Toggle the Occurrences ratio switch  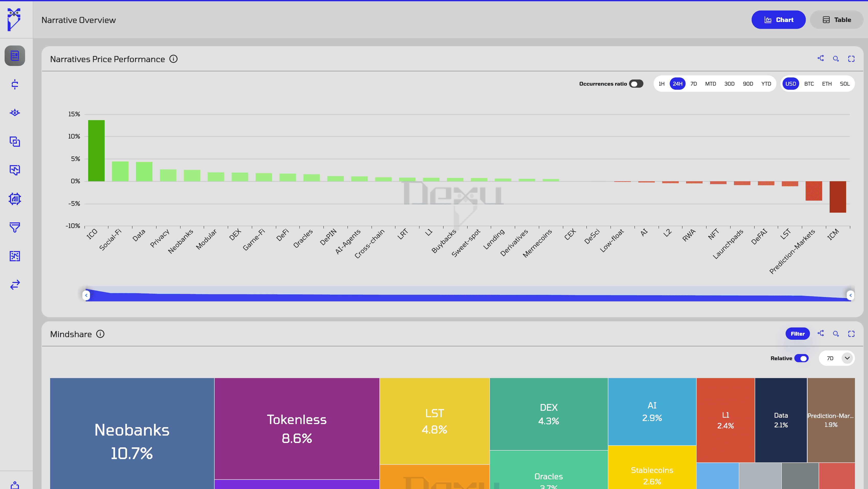coord(636,84)
